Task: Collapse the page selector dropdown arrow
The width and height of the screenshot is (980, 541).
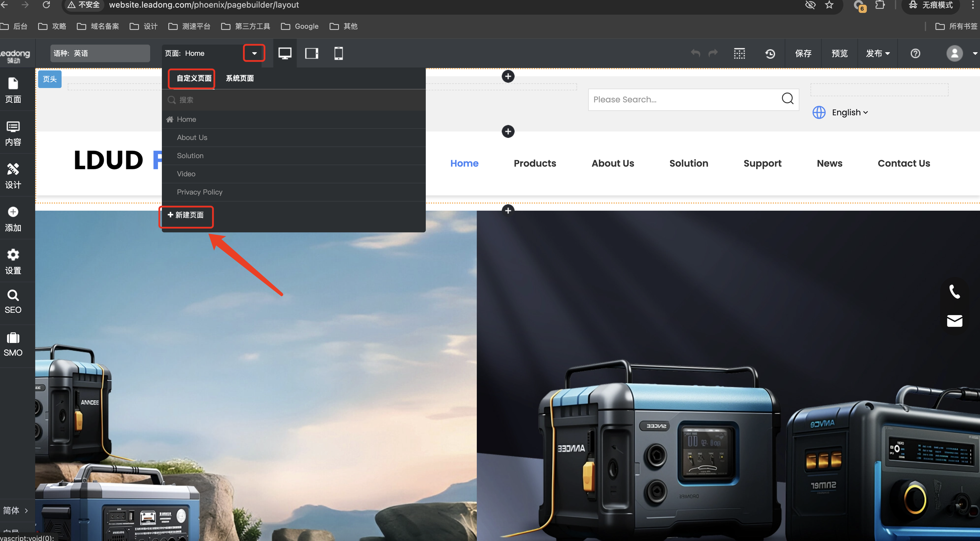Action: pos(254,53)
